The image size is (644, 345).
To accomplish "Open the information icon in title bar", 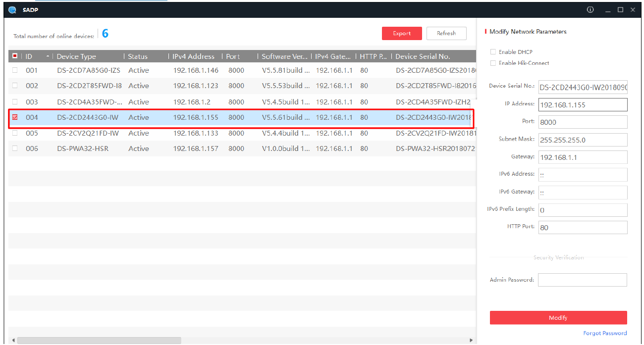I will (590, 9).
